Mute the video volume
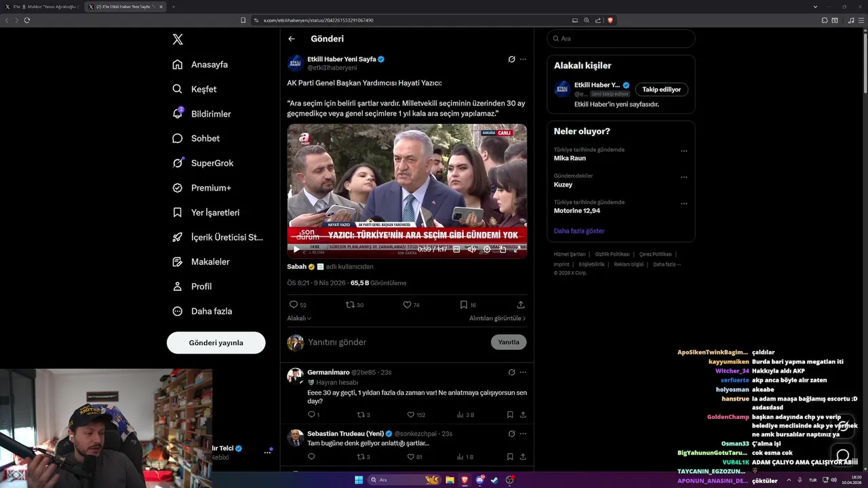Viewport: 868px width, 488px height. [472, 249]
